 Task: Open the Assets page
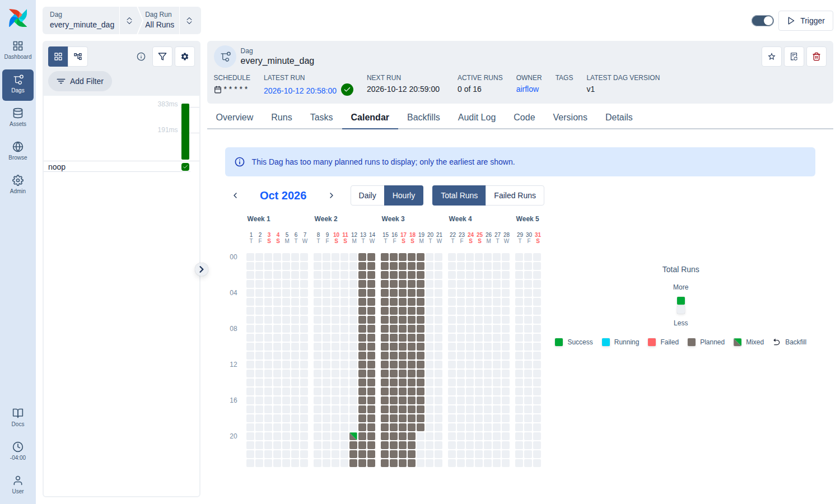(x=18, y=118)
